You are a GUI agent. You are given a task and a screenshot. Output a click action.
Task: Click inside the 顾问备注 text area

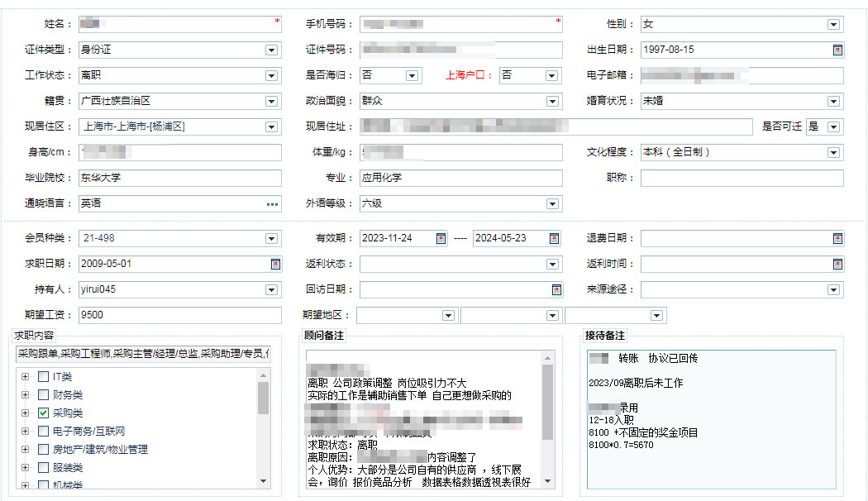[x=424, y=420]
